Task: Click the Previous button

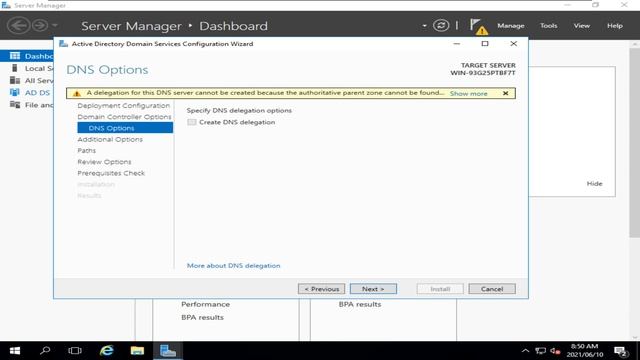Action: pyautogui.click(x=321, y=289)
